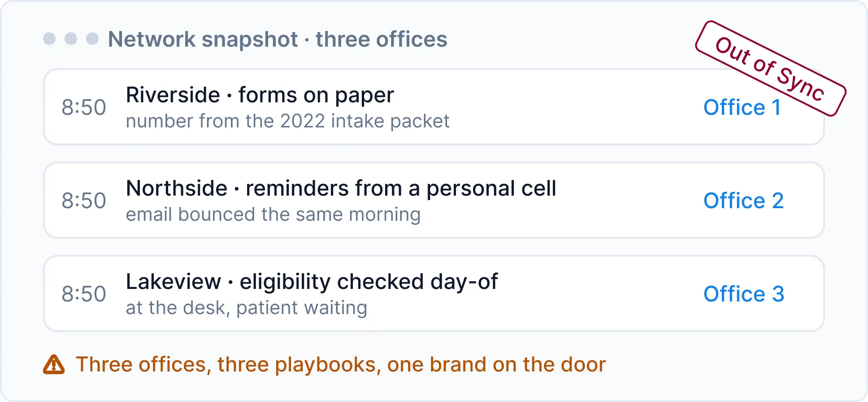Screen dimensions: 868x402
Task: Click 'number from the 2022 intake packet' subtitle
Action: pos(287,121)
